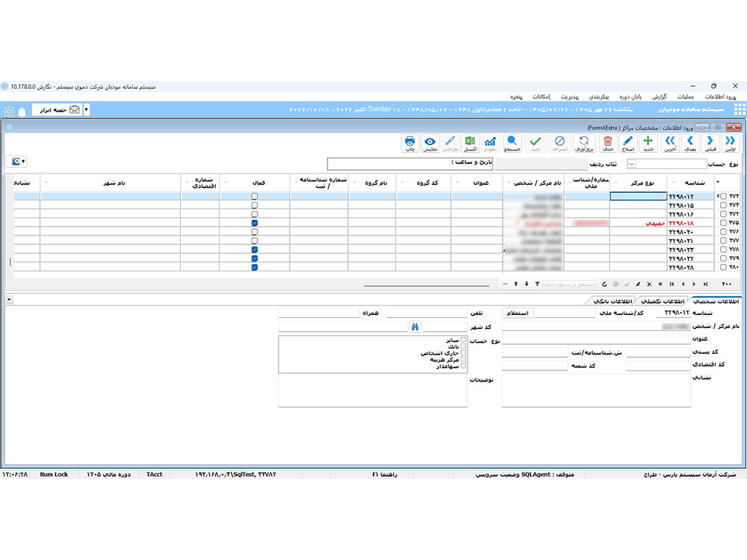Switch to the اطلاعات تکمیلی tab
The image size is (747, 560).
coord(662,301)
